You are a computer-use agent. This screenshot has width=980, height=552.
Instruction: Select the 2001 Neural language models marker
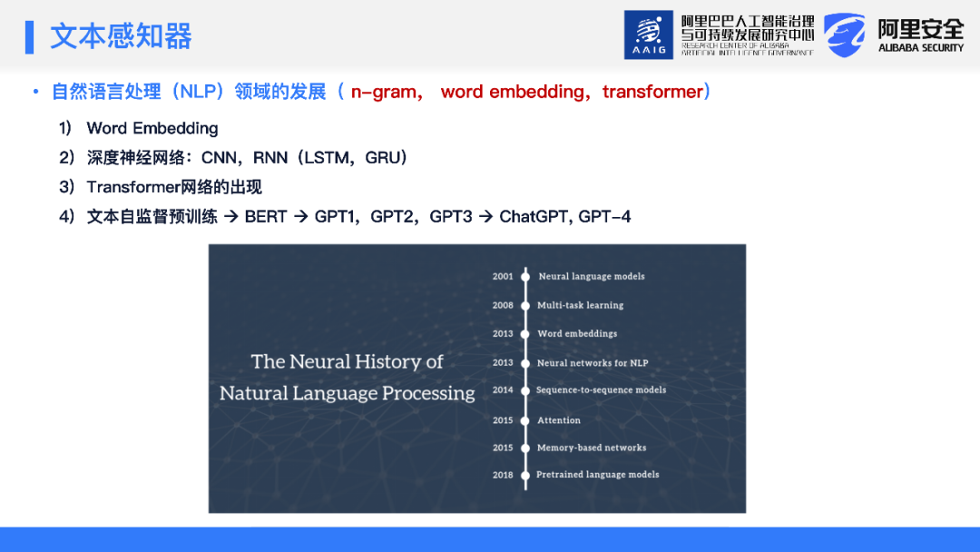point(525,277)
